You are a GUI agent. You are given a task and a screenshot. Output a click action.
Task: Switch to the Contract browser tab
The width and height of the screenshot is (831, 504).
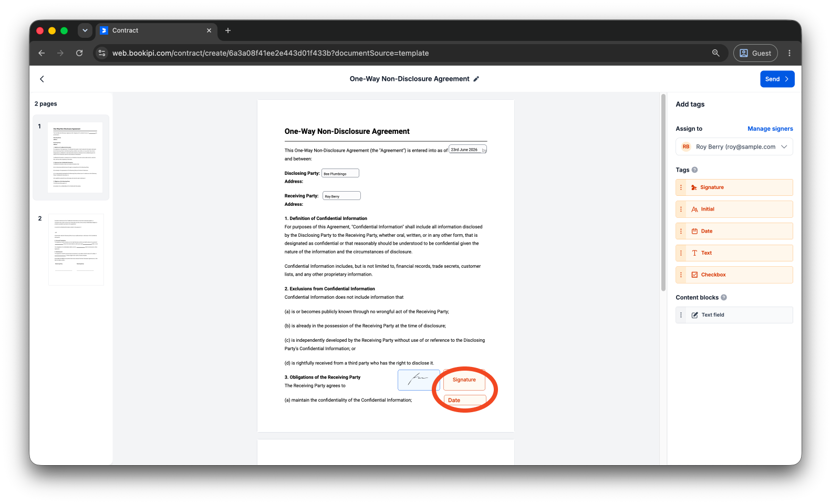point(155,30)
